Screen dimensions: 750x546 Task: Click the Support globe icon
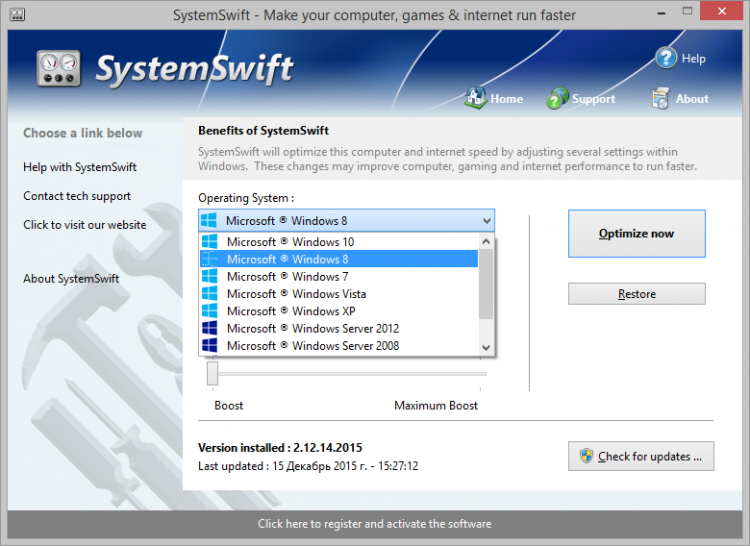coord(557,98)
